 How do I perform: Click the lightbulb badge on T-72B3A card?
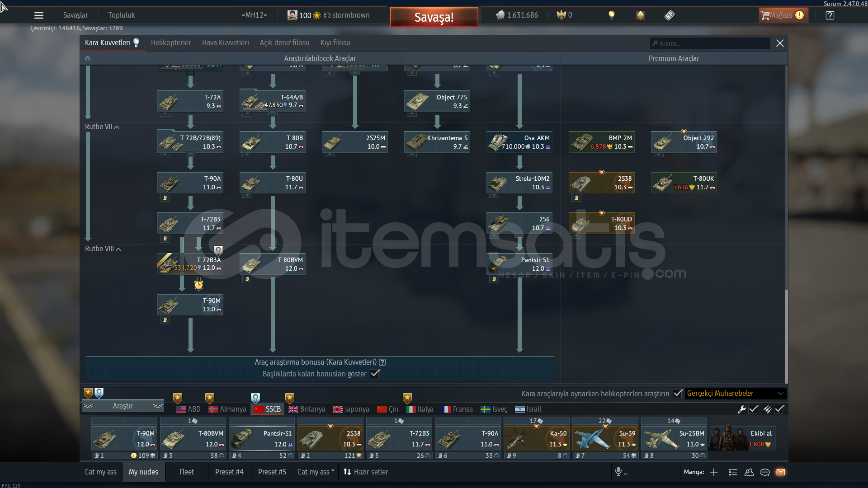point(218,251)
